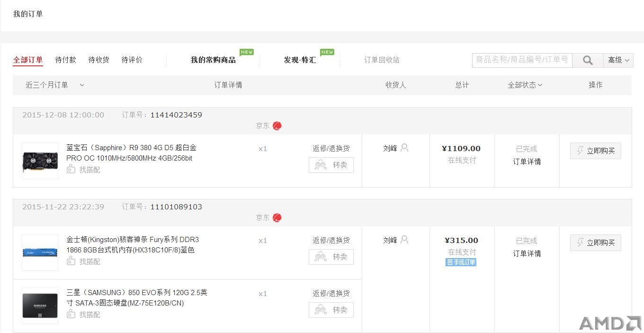Image resolution: width=644 pixels, height=333 pixels.
Task: Open the 蓝宝石 Sapphire R9 380 product title link
Action: coord(131,153)
